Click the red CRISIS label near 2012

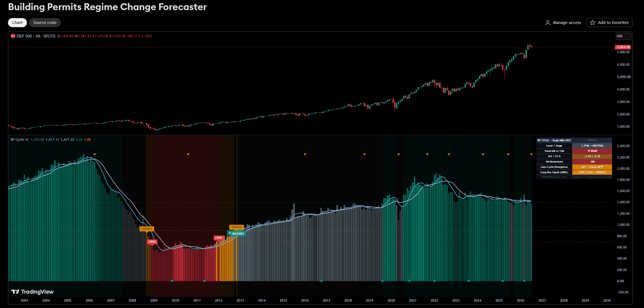click(x=219, y=238)
